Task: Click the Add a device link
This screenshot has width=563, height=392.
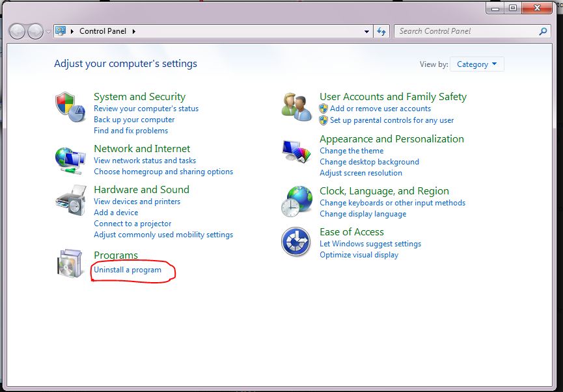Action: click(116, 213)
